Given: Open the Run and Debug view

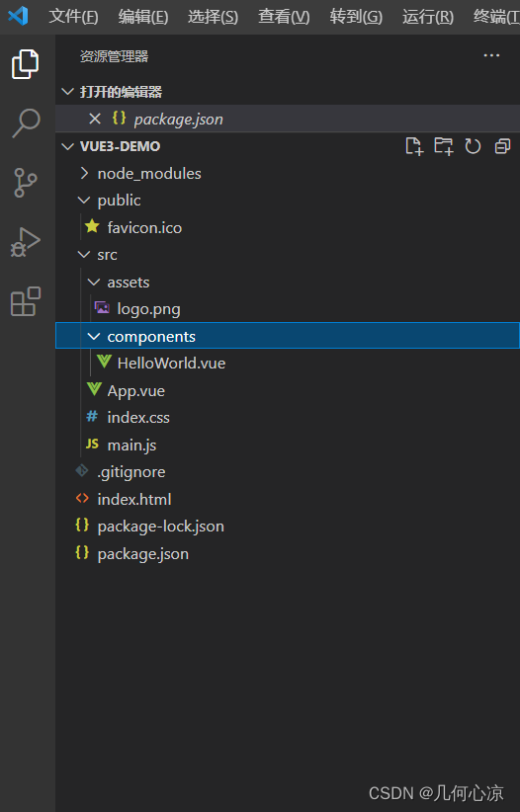Looking at the screenshot, I should click(26, 242).
